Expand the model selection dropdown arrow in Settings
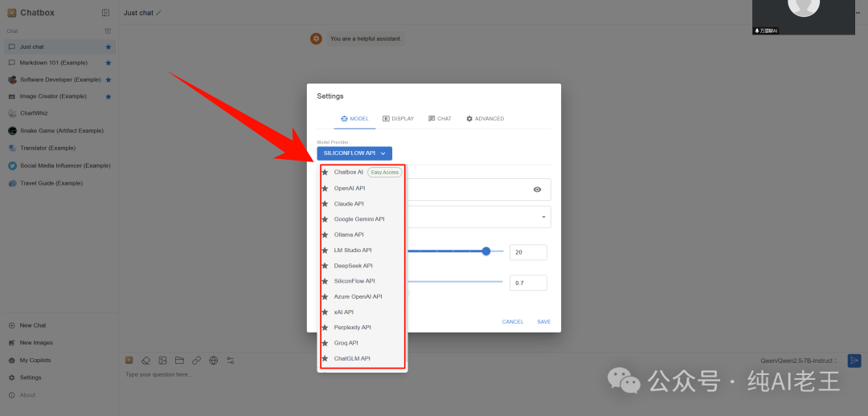The height and width of the screenshot is (416, 868). 543,216
